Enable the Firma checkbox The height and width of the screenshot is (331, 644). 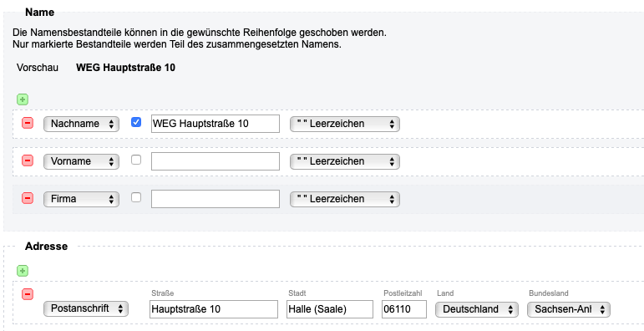[136, 197]
